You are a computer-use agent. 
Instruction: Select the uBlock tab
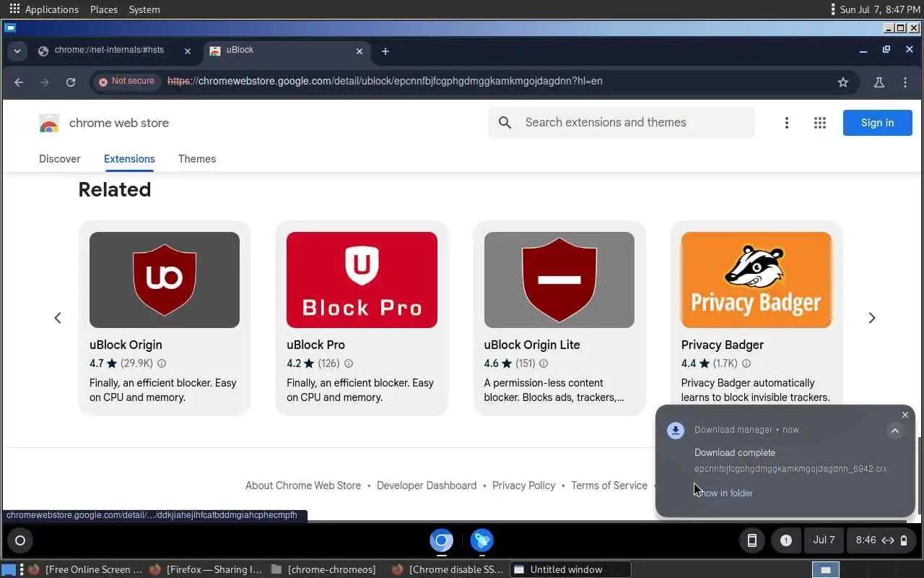pyautogui.click(x=287, y=51)
